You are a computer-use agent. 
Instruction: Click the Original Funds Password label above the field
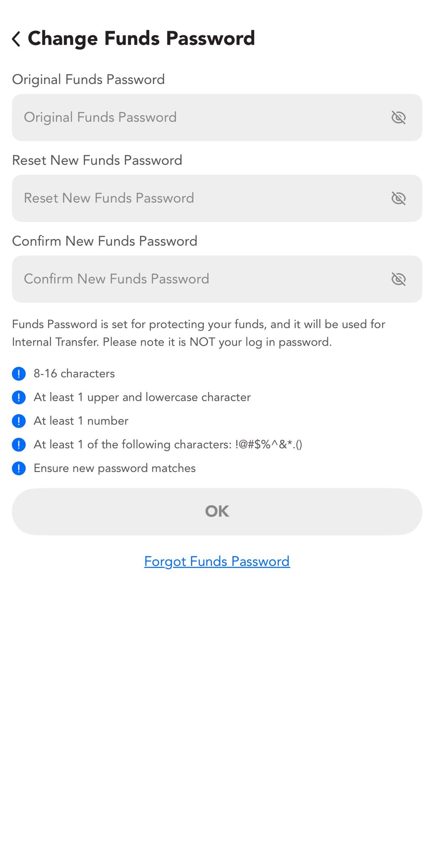88,80
